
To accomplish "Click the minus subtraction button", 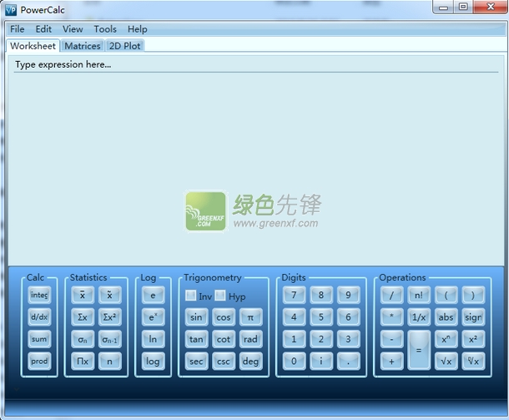I will (x=392, y=339).
